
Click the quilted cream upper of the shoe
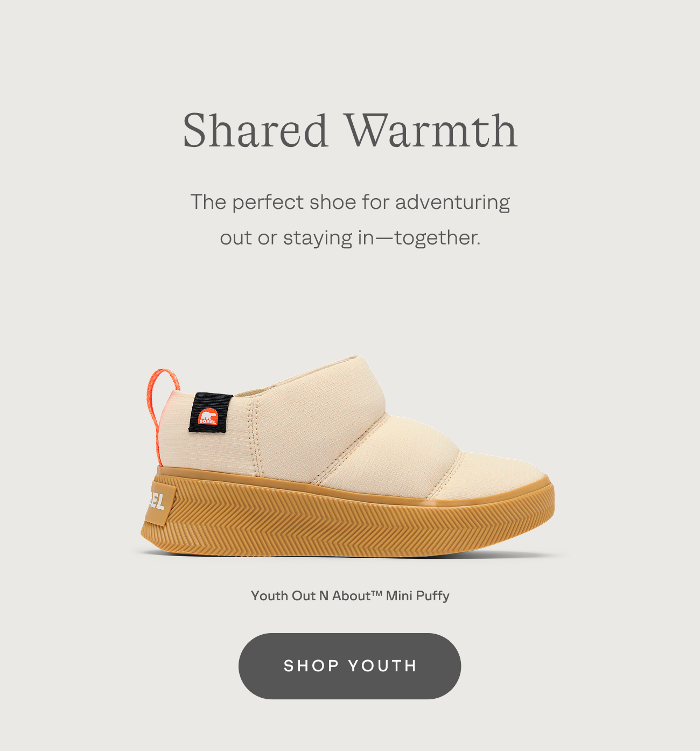point(345,431)
